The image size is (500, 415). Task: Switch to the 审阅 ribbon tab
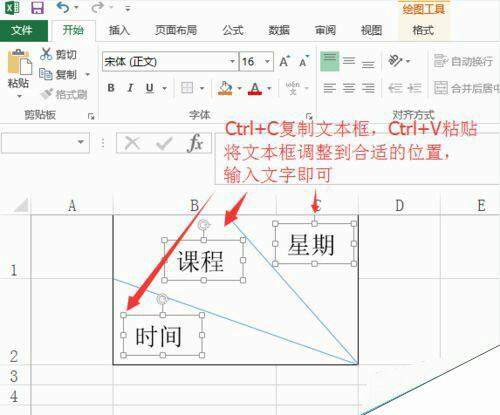[325, 30]
